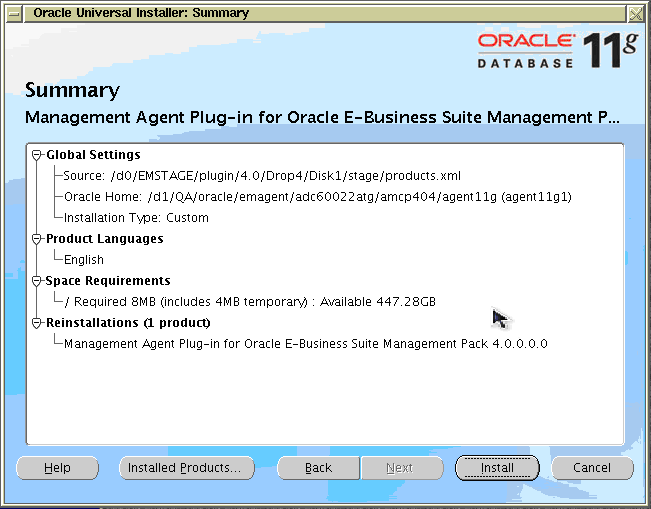Select the Required 8MB space row
This screenshot has height=509, width=651.
[250, 302]
